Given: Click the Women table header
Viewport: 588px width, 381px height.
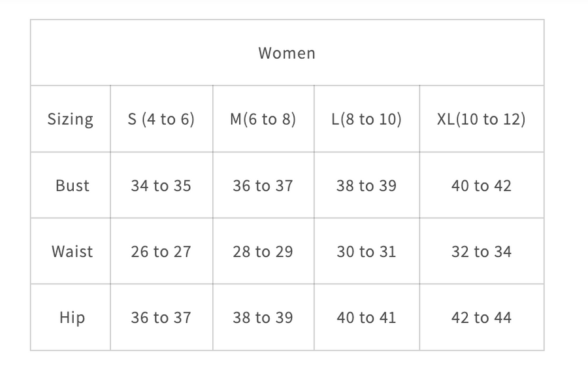Looking at the screenshot, I should pos(287,53).
